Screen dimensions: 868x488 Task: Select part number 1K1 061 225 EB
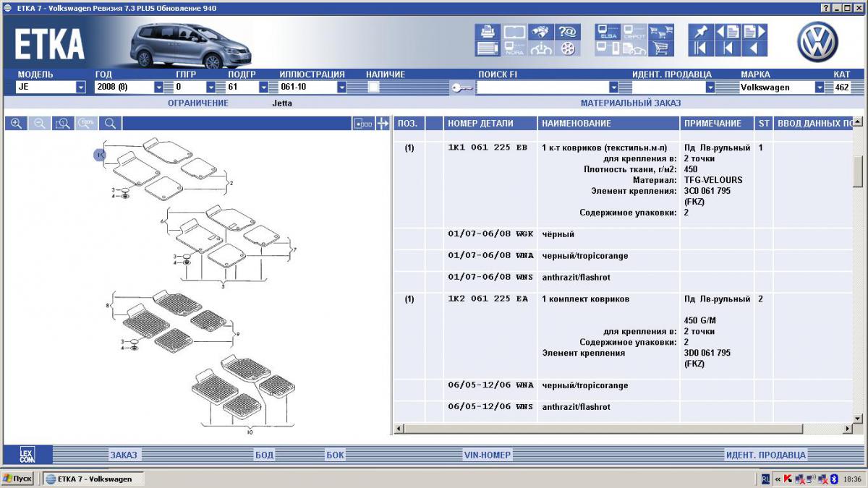(488, 147)
